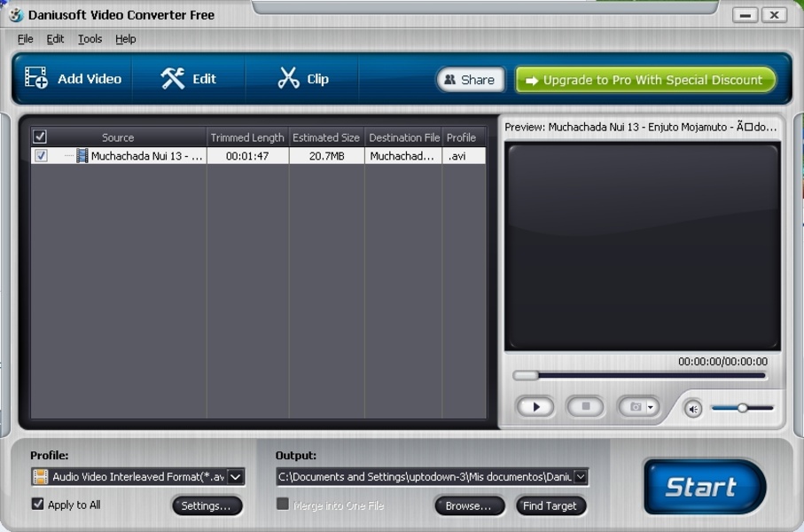Click the 00:01:47 trimmed length cell

[247, 156]
